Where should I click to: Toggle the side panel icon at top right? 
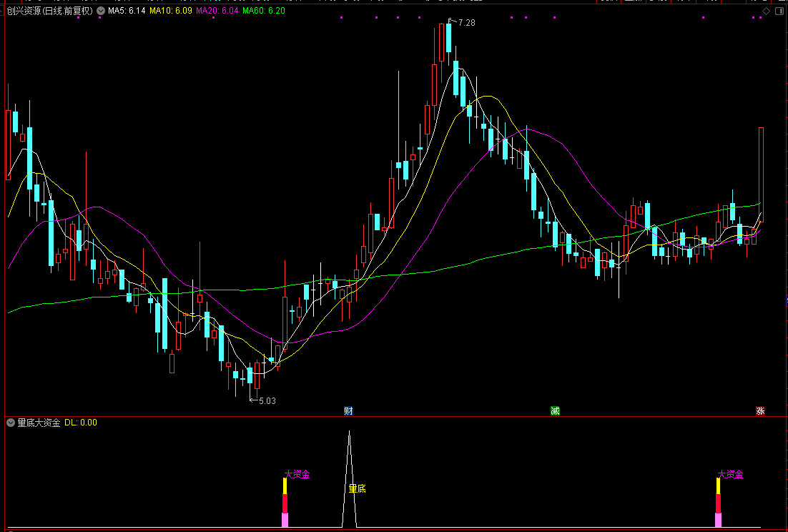pos(779,11)
